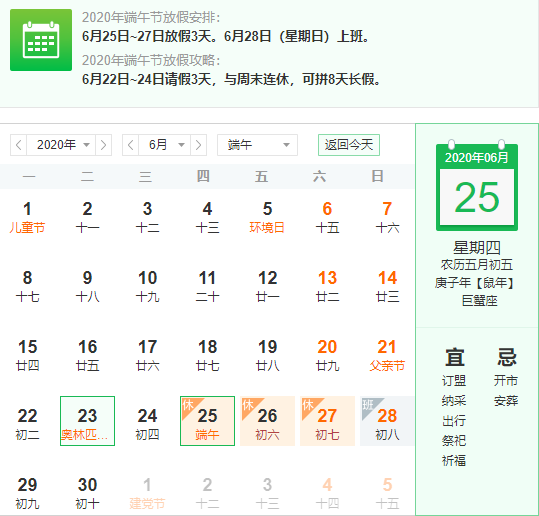Select June 23 奥林匹克 date cell
Viewport: 539px width, 516px height.
(x=87, y=421)
